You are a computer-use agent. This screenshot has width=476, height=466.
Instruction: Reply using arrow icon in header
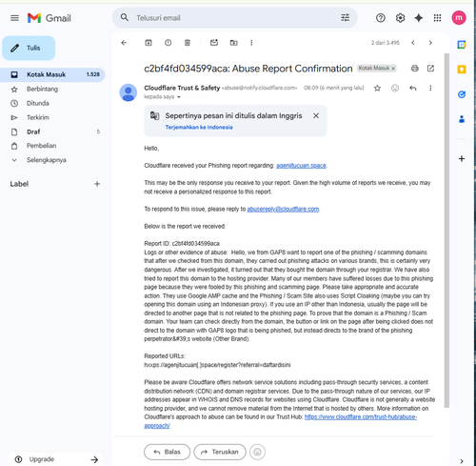412,88
